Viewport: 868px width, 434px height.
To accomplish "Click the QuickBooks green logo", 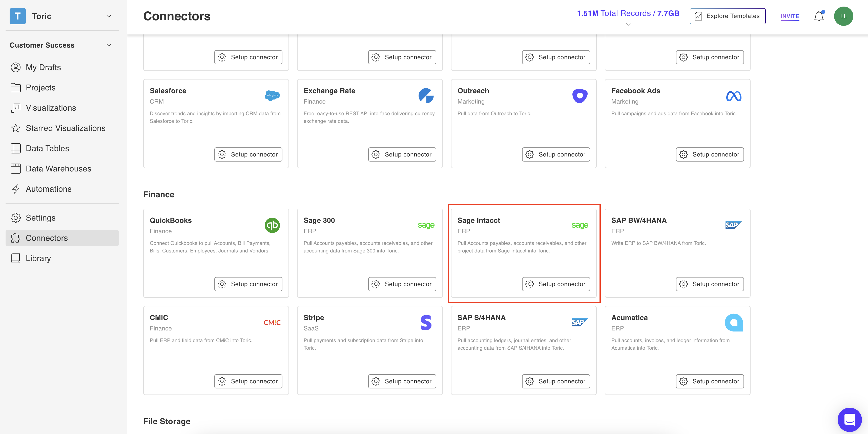I will pyautogui.click(x=272, y=225).
